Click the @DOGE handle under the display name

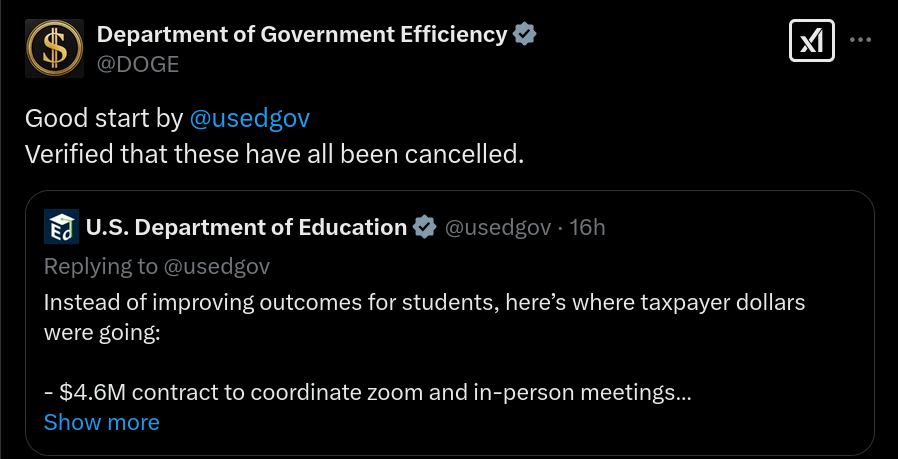pyautogui.click(x=137, y=64)
